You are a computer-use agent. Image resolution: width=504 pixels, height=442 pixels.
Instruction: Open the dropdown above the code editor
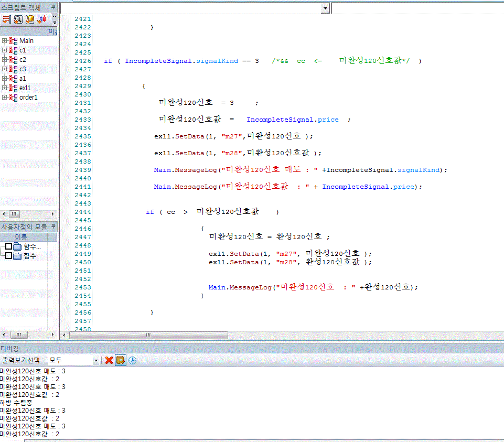[x=325, y=8]
